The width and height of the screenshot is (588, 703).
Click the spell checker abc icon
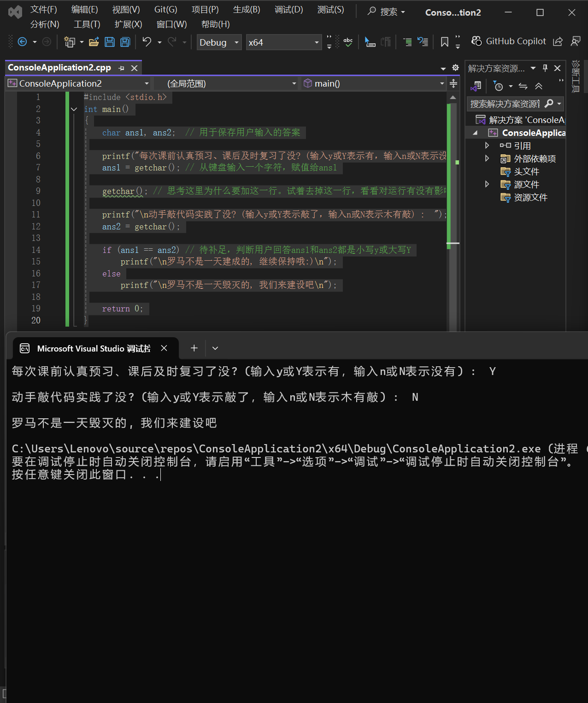pyautogui.click(x=348, y=42)
